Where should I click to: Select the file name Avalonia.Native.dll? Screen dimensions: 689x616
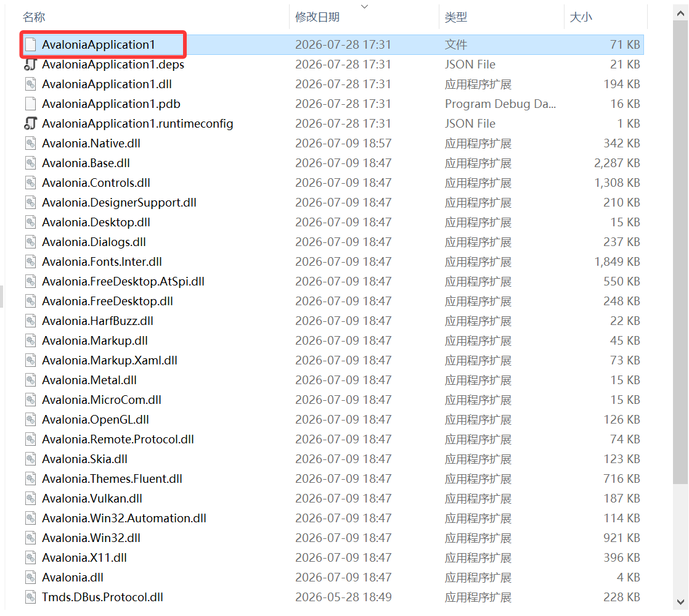(91, 143)
